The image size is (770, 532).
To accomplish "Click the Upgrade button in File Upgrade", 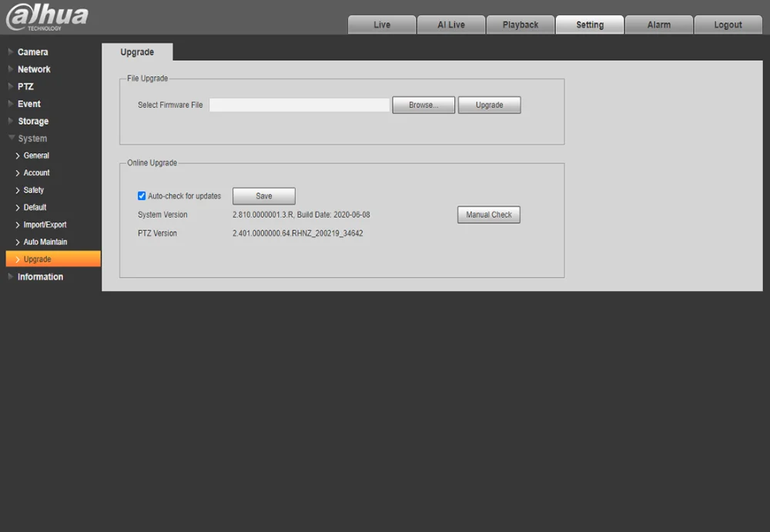I will tap(489, 105).
